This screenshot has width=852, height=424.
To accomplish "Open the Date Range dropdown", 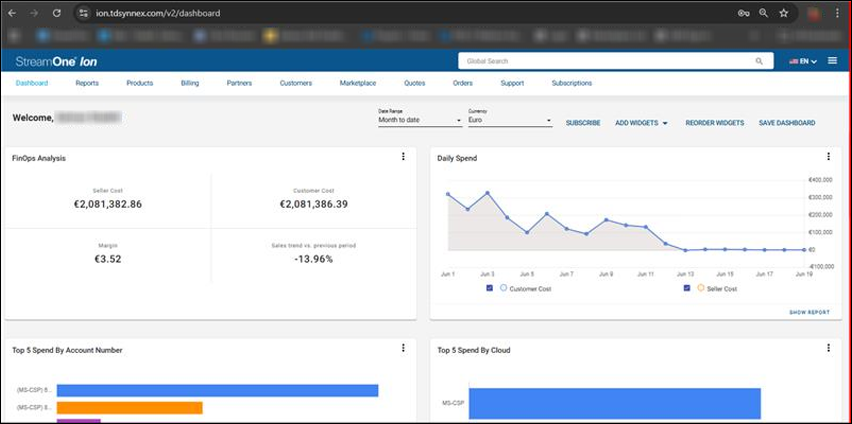I will tap(420, 120).
